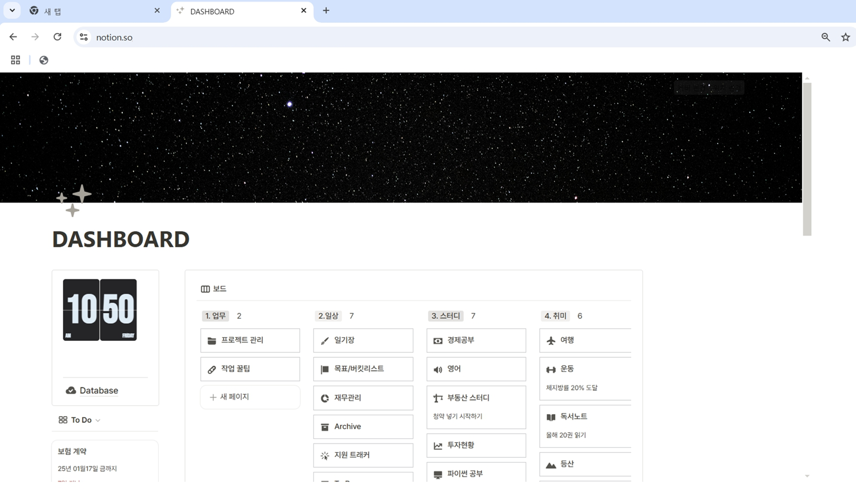Open the 파이썬 공부 card
Viewport: 856px width, 504px height.
[476, 472]
